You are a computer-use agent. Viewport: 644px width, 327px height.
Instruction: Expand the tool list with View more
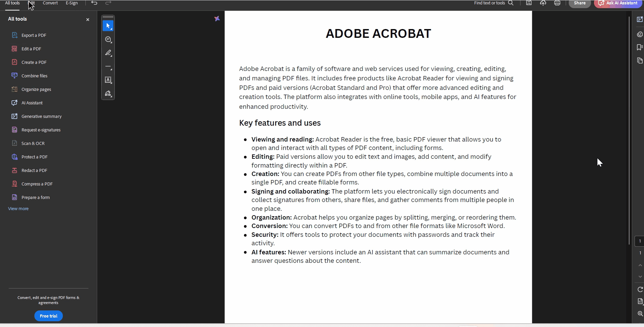point(18,209)
